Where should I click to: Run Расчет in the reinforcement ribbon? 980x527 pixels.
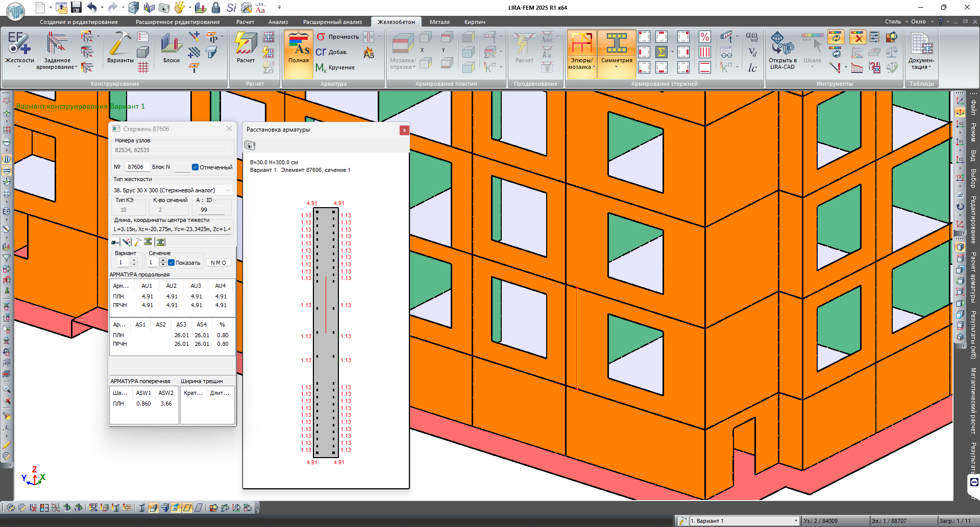click(246, 44)
